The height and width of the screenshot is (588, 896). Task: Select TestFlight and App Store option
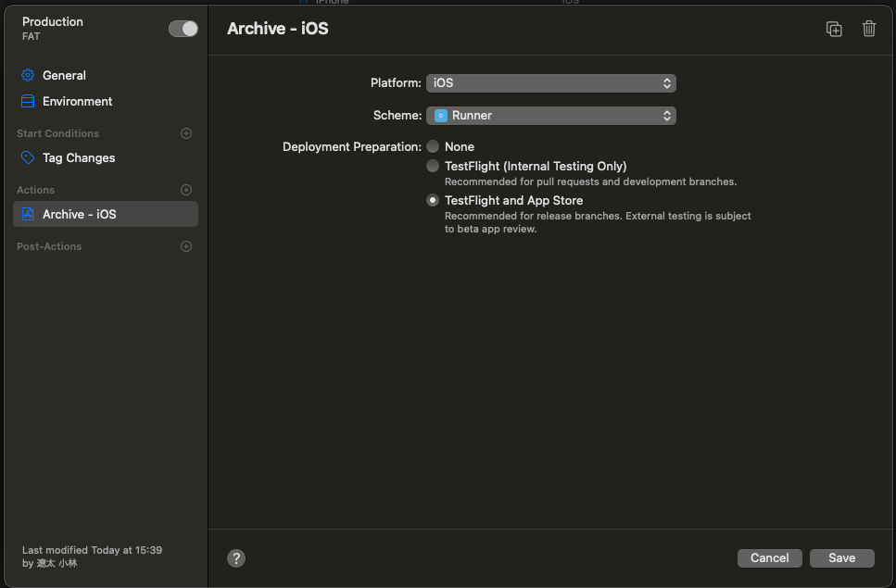(x=433, y=200)
